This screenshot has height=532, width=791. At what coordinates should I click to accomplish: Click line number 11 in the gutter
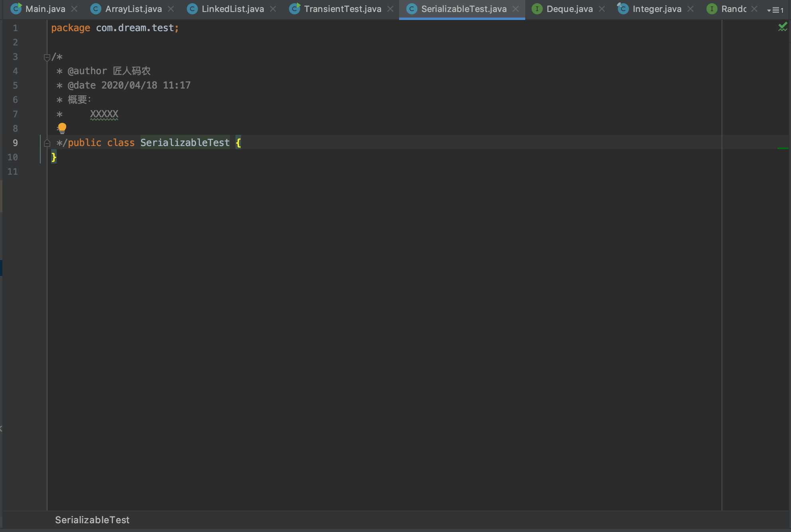(13, 171)
